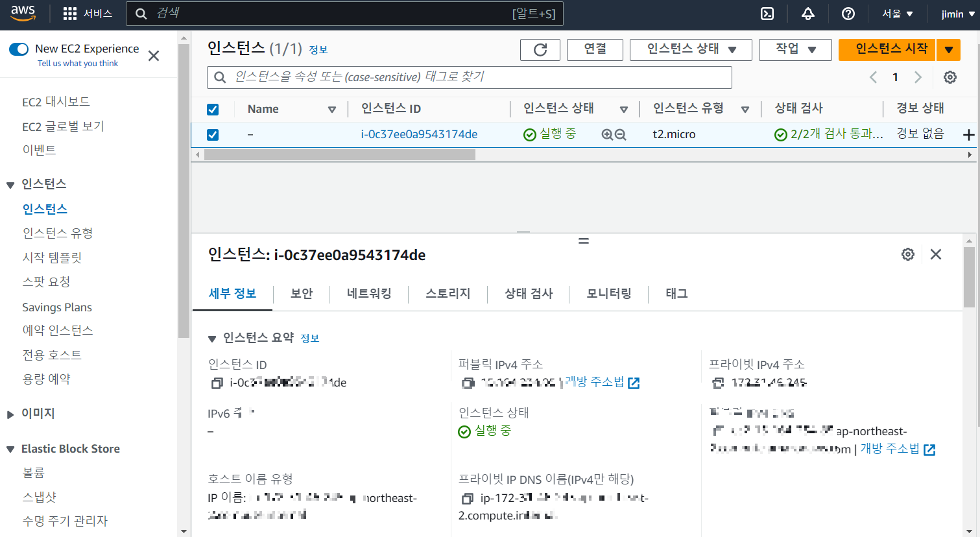This screenshot has height=537, width=980.
Task: Open the Volumes sidebar item
Action: (x=34, y=473)
